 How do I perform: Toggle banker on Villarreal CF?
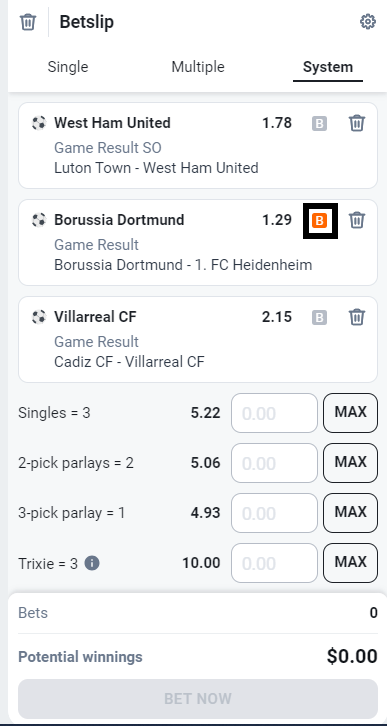coord(319,318)
